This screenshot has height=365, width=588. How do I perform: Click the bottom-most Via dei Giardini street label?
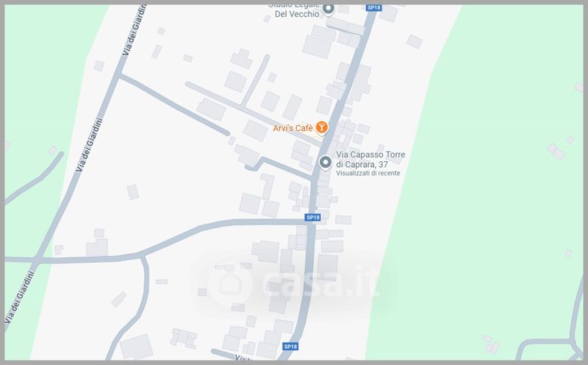click(19, 297)
